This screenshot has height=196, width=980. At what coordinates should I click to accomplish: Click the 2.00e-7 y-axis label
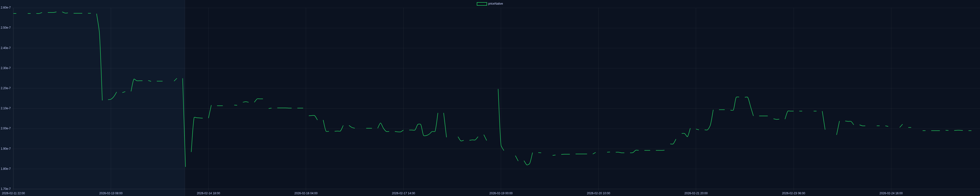coord(6,129)
